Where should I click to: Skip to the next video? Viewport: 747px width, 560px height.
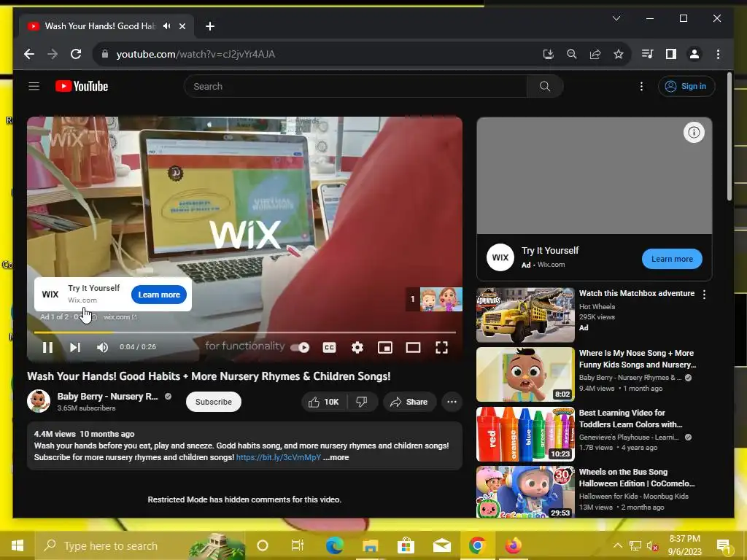point(75,347)
